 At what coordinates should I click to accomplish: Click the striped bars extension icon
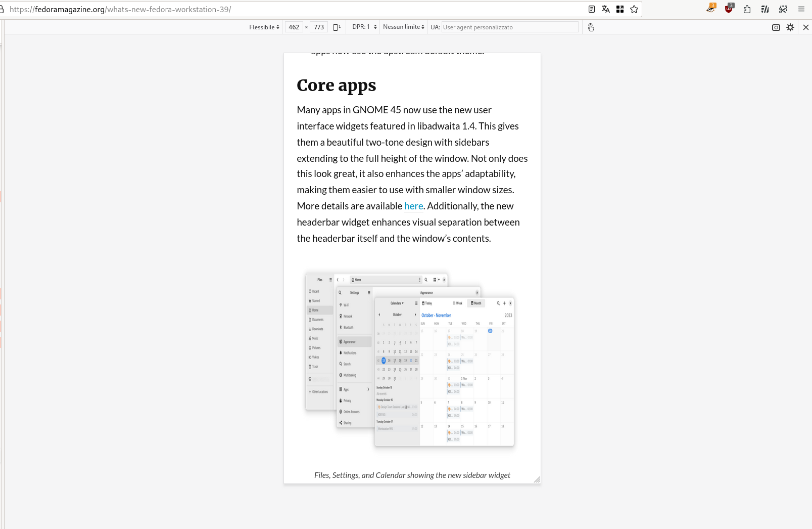point(765,9)
